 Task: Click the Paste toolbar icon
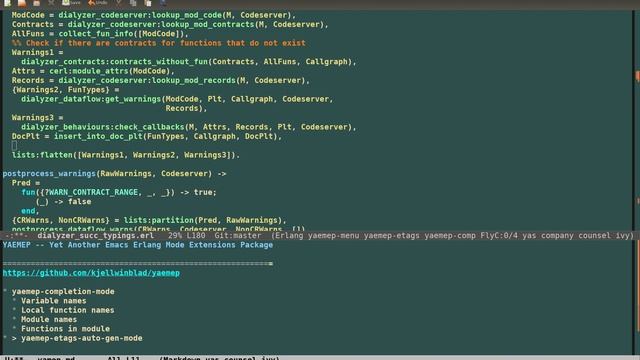coord(148,2)
